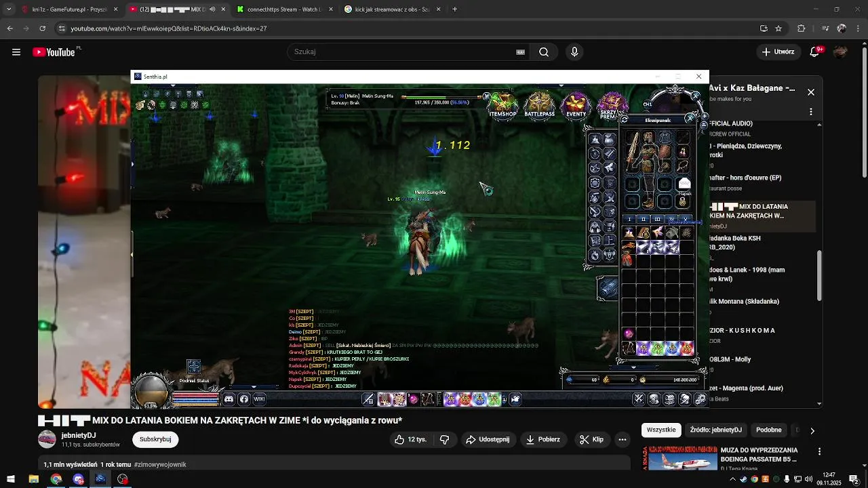868x488 pixels.
Task: Reload the page in Chrome
Action: (x=42, y=28)
